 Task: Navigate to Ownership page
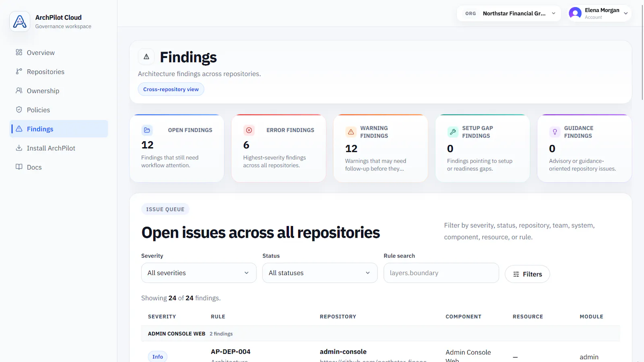[59, 90]
